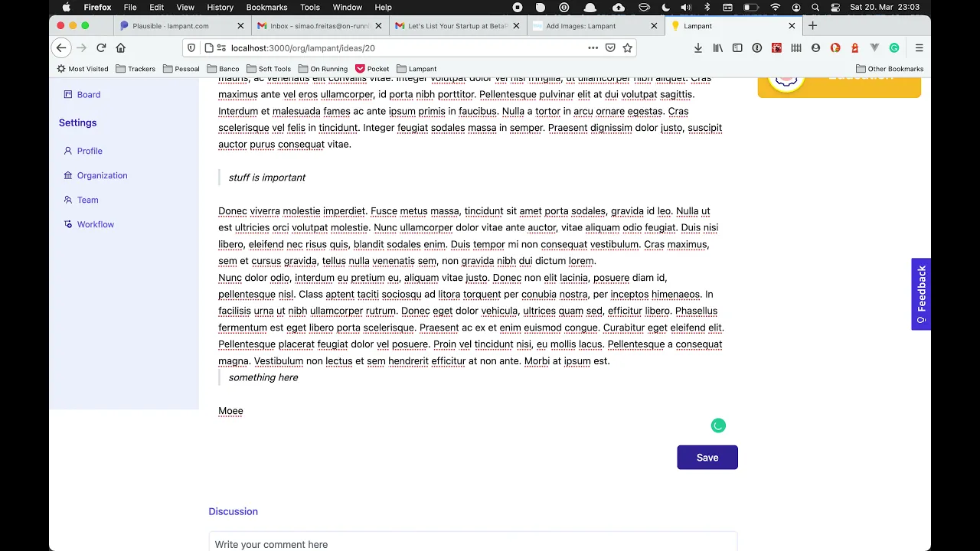Image resolution: width=980 pixels, height=551 pixels.
Task: Open the Edit menu in menu bar
Action: 156,7
